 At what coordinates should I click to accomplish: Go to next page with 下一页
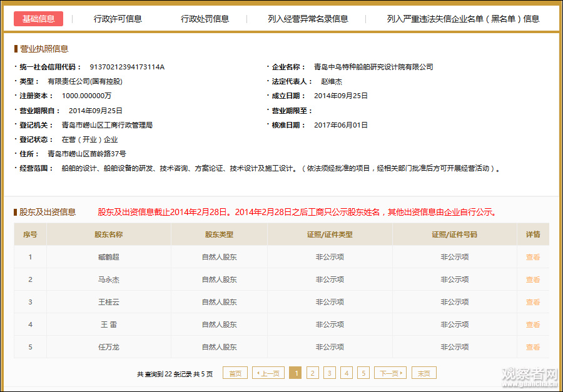tap(390, 373)
